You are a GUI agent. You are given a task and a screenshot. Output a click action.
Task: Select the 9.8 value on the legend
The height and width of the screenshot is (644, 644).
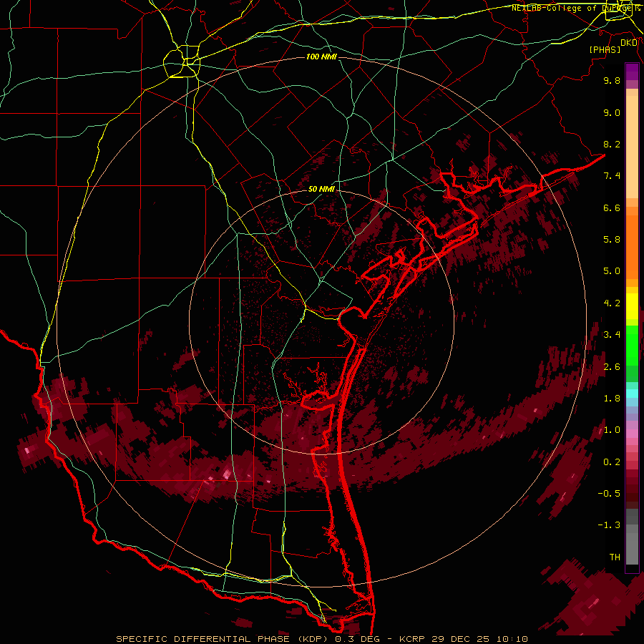612,80
